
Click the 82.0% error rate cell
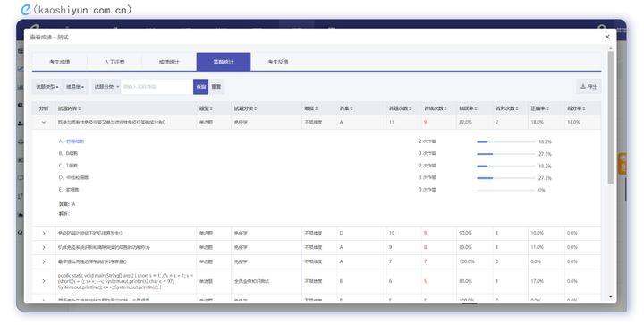pos(466,123)
